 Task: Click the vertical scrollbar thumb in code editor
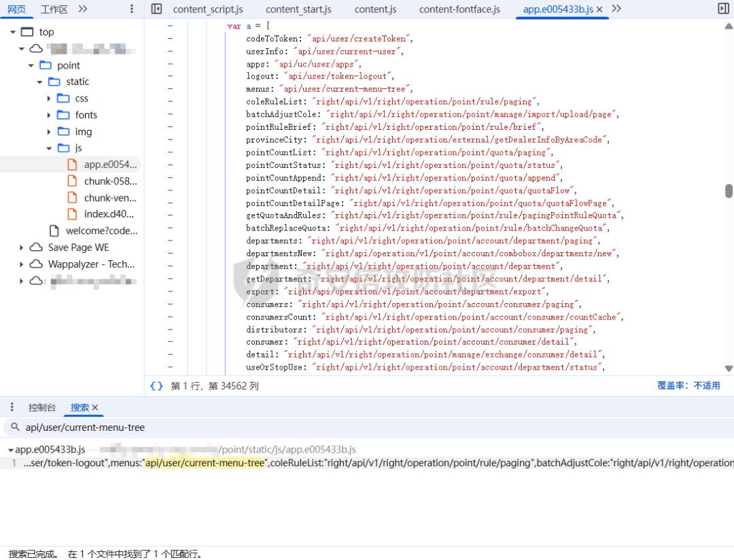pos(729,191)
